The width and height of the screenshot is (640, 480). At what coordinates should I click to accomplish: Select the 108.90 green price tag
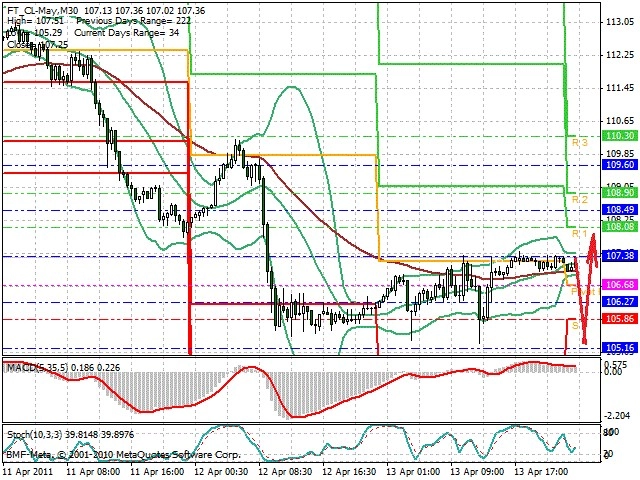click(x=620, y=193)
